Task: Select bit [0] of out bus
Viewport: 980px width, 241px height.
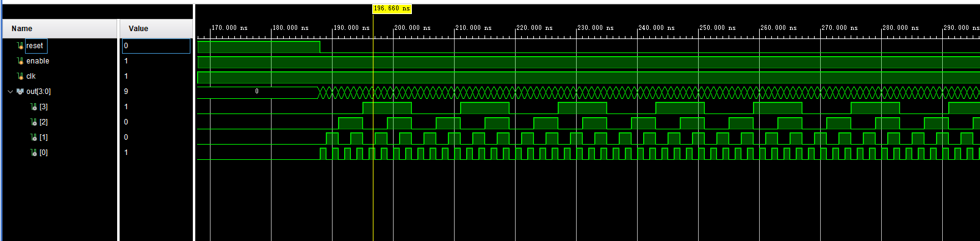Action: (43, 153)
